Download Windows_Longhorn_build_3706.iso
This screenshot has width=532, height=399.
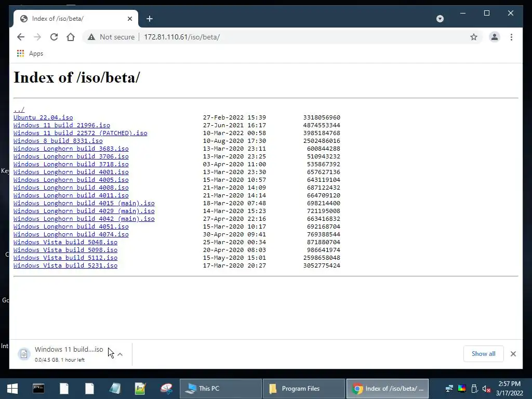click(x=71, y=156)
